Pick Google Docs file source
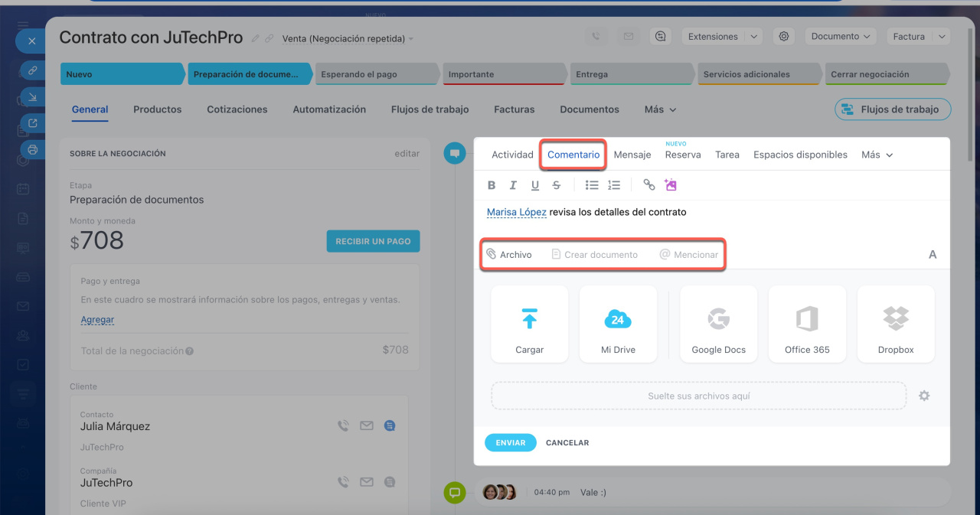 (718, 324)
